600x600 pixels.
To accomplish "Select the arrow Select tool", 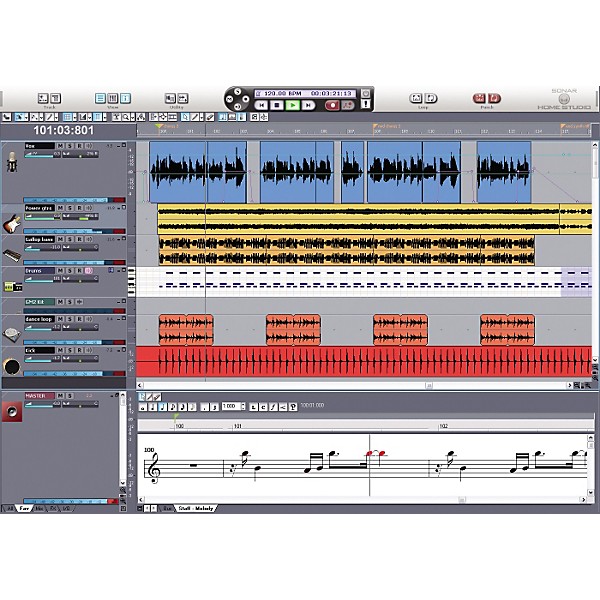I will [x=19, y=117].
